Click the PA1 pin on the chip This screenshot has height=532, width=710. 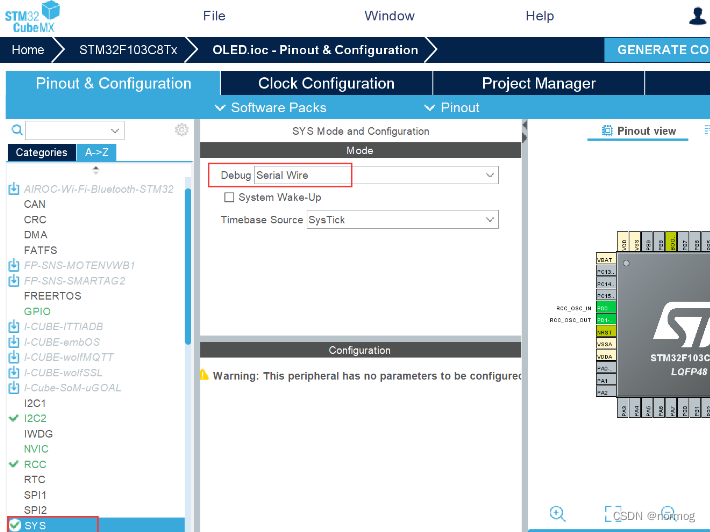pos(606,380)
